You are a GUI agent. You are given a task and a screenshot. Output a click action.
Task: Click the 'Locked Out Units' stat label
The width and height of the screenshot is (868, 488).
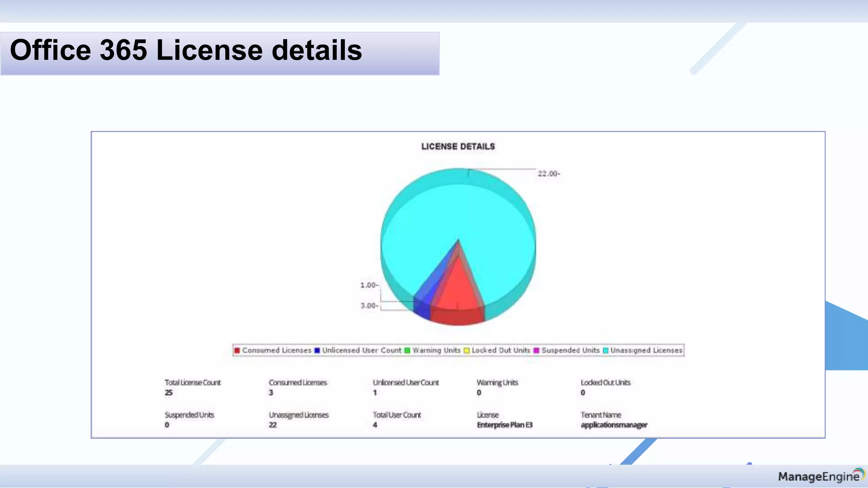606,383
